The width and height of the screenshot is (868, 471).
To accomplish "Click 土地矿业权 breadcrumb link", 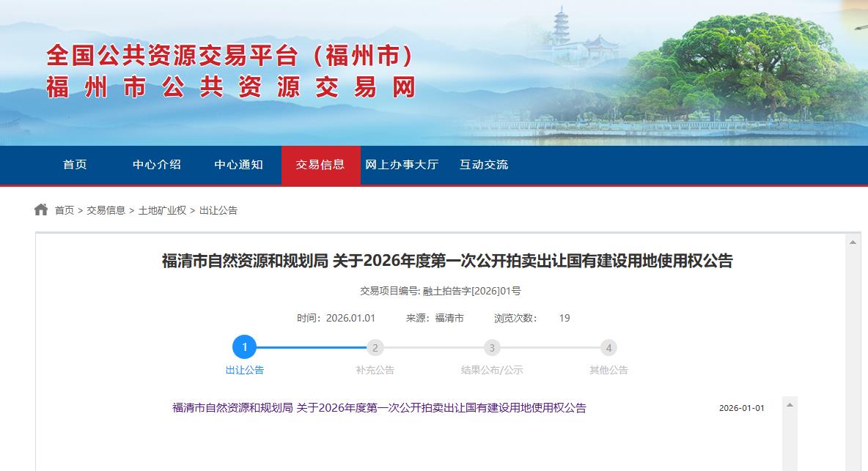I will [x=162, y=210].
